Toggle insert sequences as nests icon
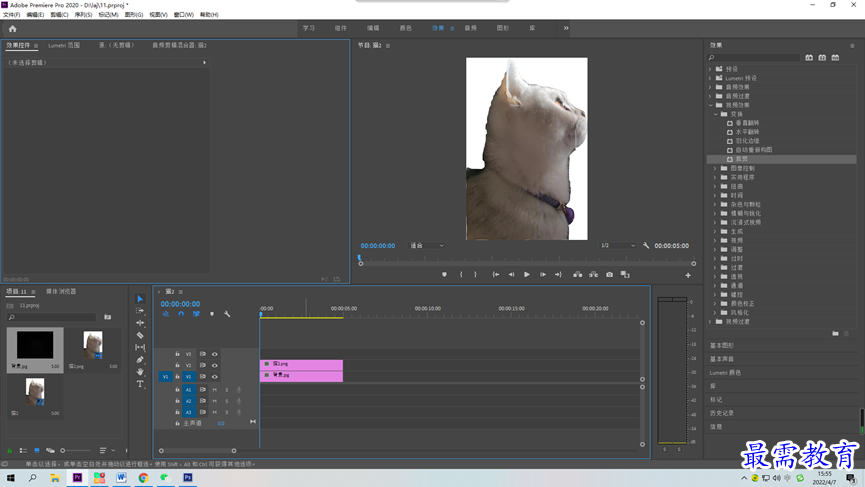 click(x=165, y=314)
